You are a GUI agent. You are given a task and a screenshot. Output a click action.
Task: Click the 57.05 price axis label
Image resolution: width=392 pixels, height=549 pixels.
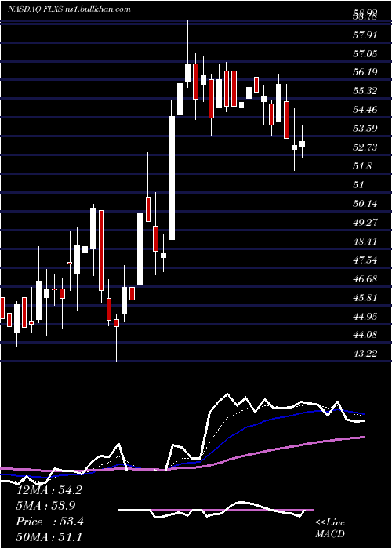click(365, 53)
